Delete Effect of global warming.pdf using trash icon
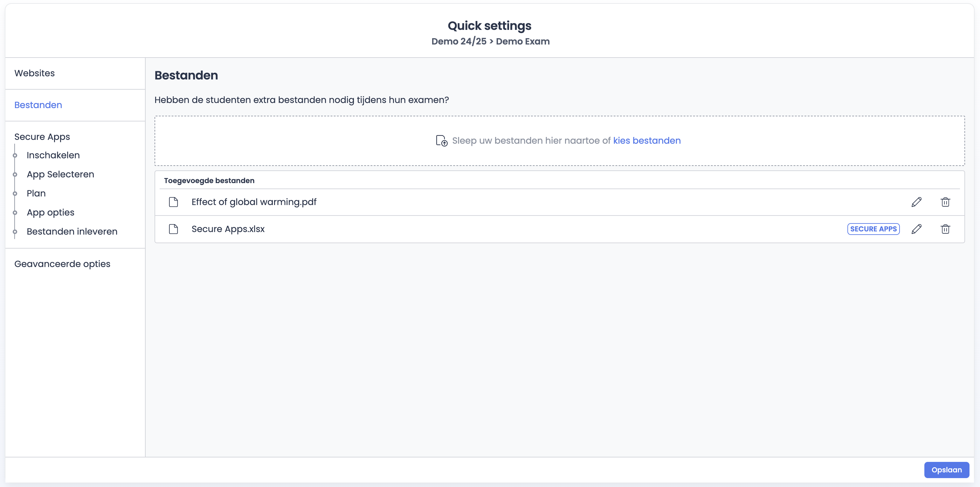Screen dimensions: 980x487 945,202
